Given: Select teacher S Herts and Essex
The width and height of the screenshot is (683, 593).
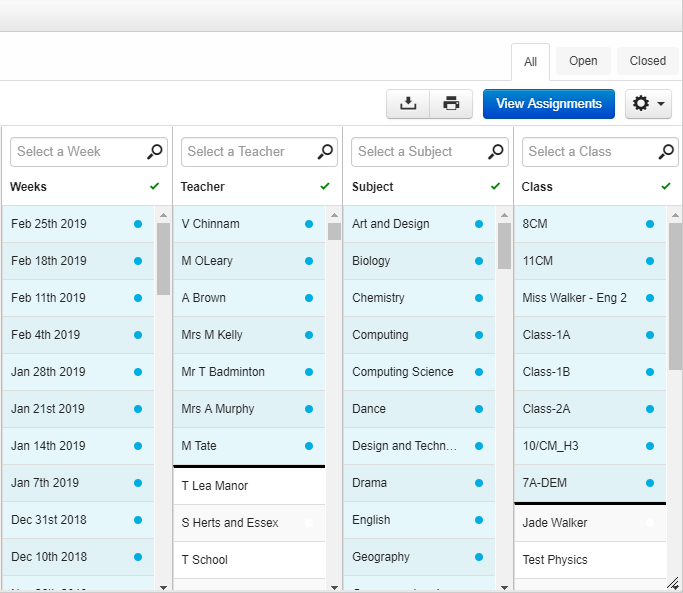Looking at the screenshot, I should coord(249,523).
